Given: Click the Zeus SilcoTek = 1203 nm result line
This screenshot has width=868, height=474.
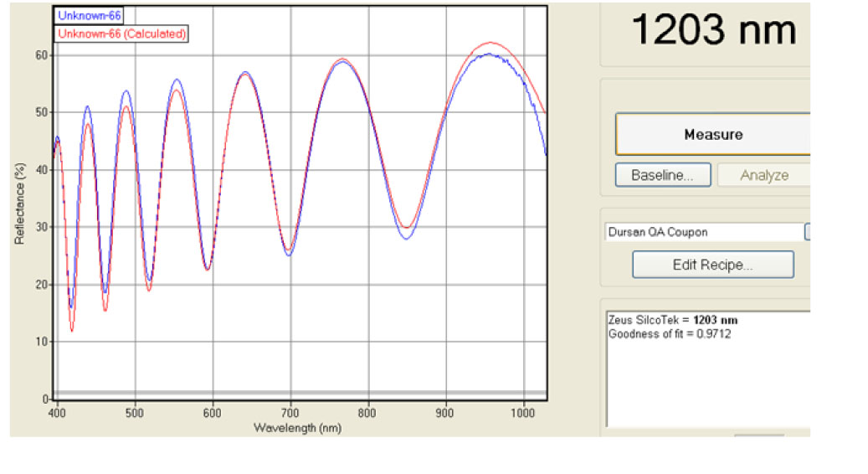Looking at the screenshot, I should coord(674,320).
